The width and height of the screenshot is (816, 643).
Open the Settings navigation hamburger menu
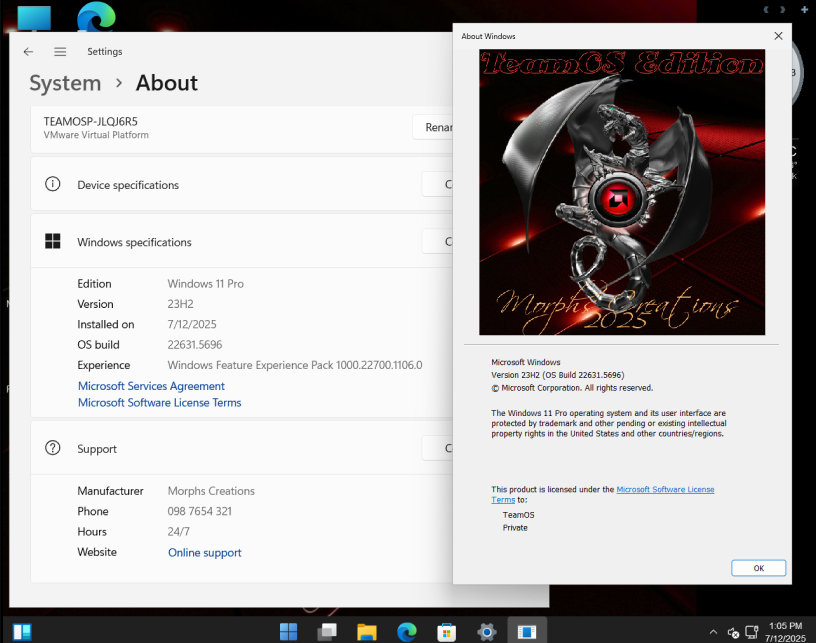(60, 52)
